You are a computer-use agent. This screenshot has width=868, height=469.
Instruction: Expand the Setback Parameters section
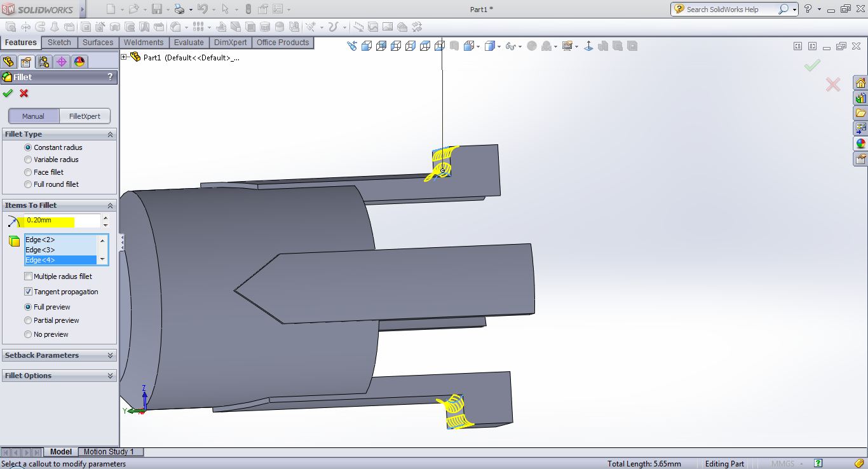[x=59, y=355]
